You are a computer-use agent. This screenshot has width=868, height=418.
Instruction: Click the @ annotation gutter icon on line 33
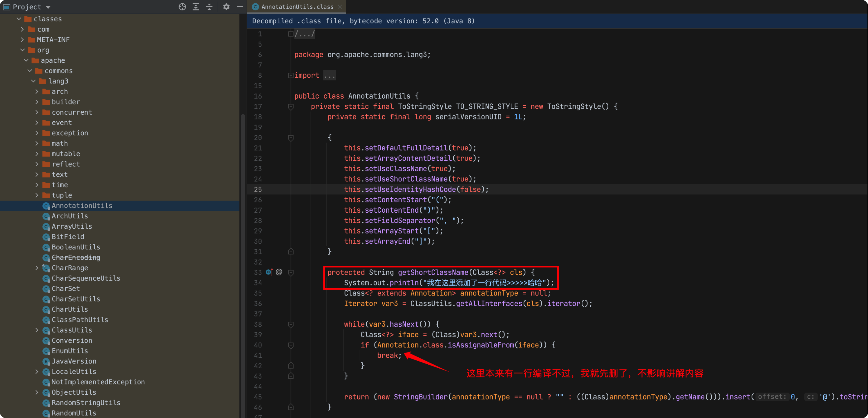[279, 272]
